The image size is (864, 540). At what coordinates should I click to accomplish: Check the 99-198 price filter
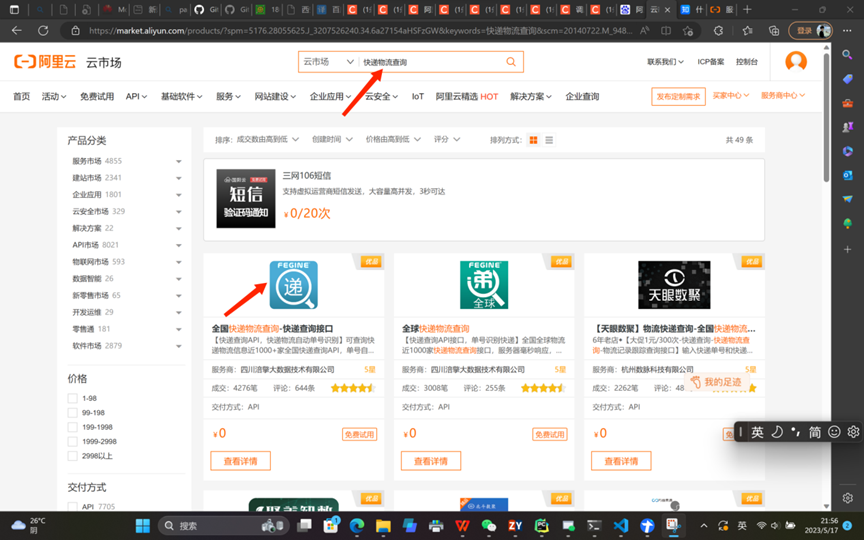click(x=72, y=412)
